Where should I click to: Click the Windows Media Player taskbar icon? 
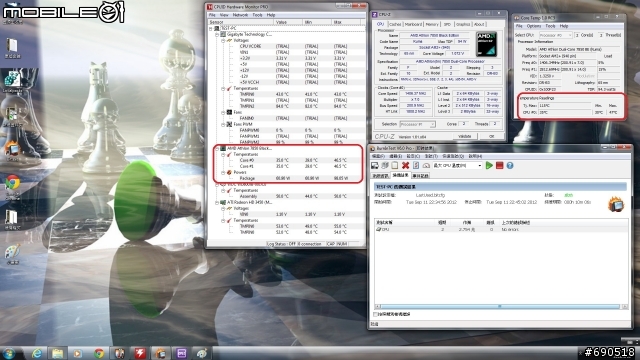(78, 353)
